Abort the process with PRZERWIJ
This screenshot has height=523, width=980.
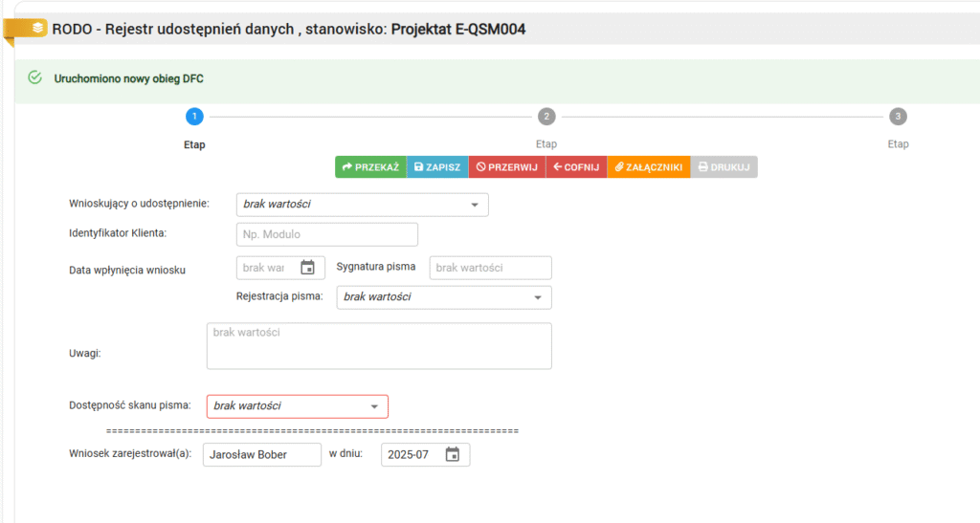pyautogui.click(x=506, y=167)
